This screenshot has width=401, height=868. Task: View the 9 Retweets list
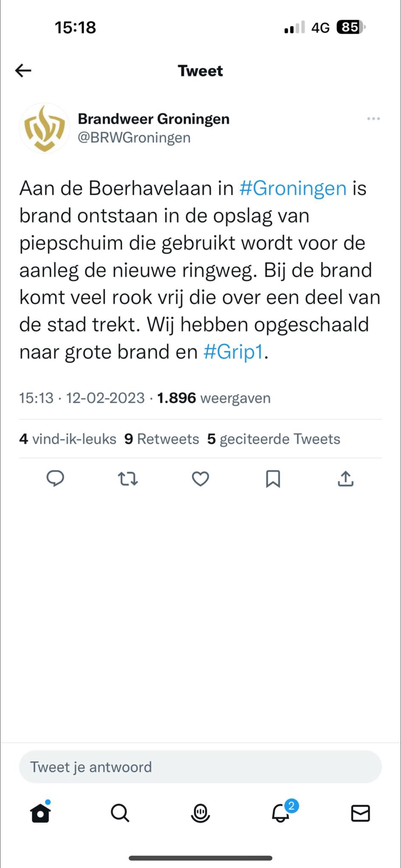pyautogui.click(x=161, y=439)
